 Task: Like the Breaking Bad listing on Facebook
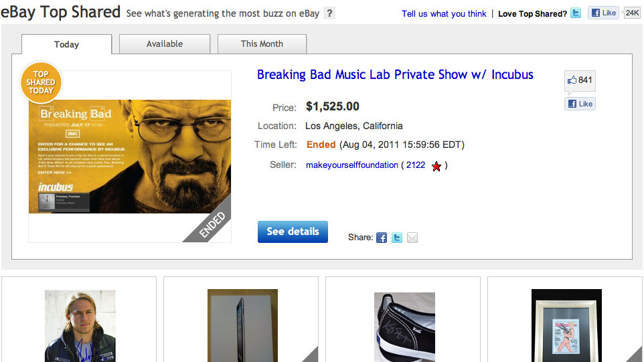[x=580, y=104]
